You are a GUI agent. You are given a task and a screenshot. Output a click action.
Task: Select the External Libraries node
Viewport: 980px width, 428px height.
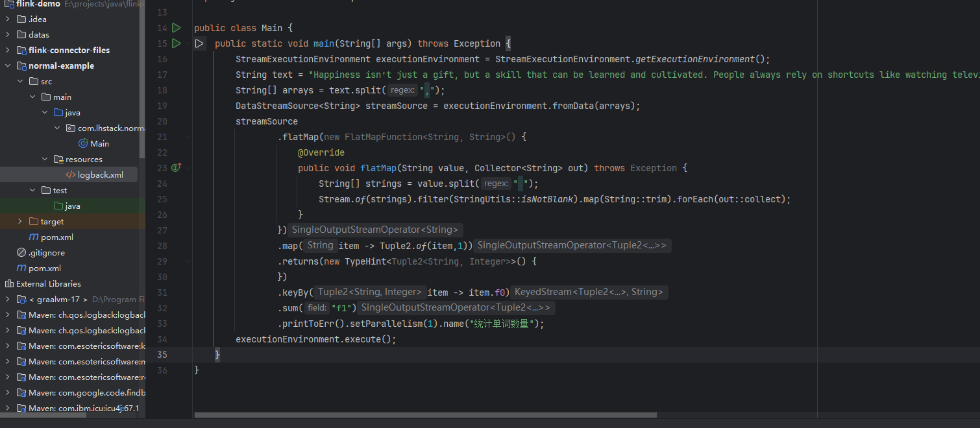tap(48, 283)
